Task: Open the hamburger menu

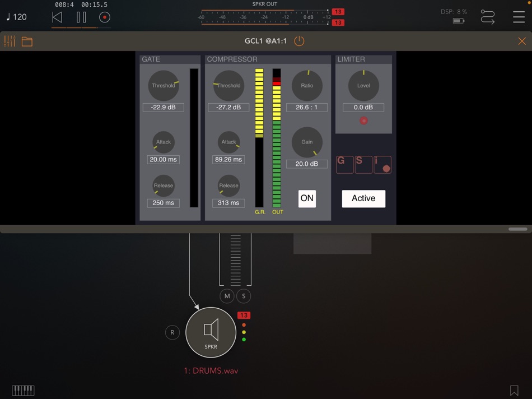Action: 519,17
